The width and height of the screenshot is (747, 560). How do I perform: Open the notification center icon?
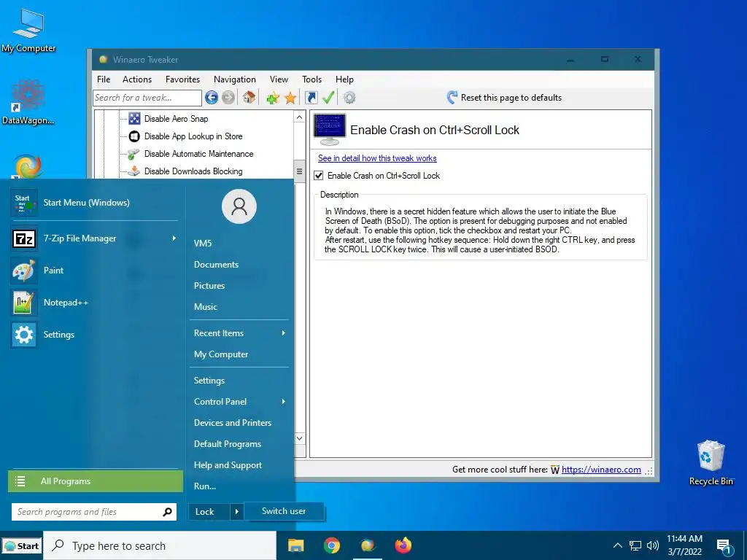coord(724,546)
